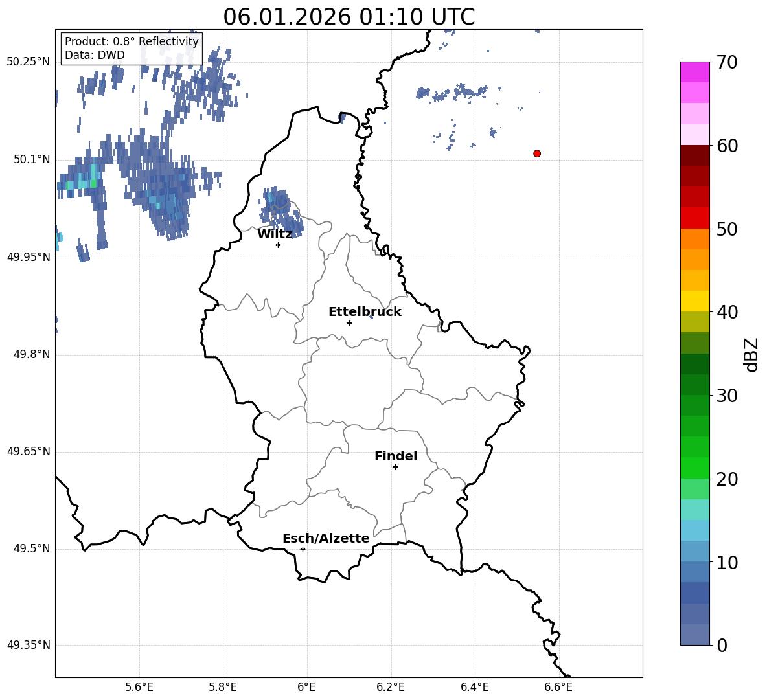Click the 'Data: DWD' text
This screenshot has height=700, width=767.
[95, 55]
